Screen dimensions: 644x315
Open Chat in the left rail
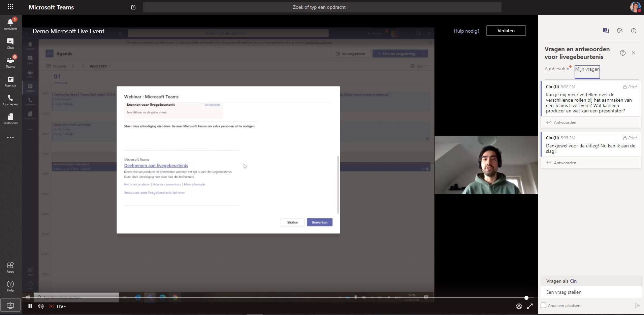click(x=10, y=43)
